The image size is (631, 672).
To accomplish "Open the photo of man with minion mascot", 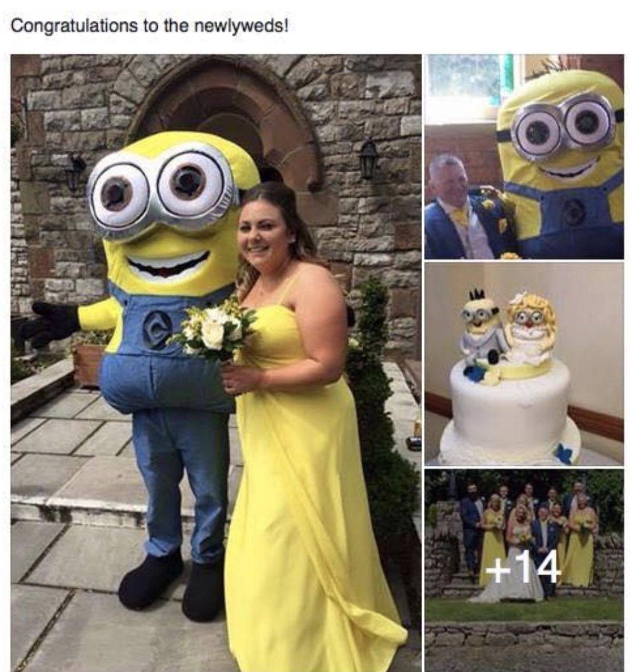I will click(x=524, y=156).
